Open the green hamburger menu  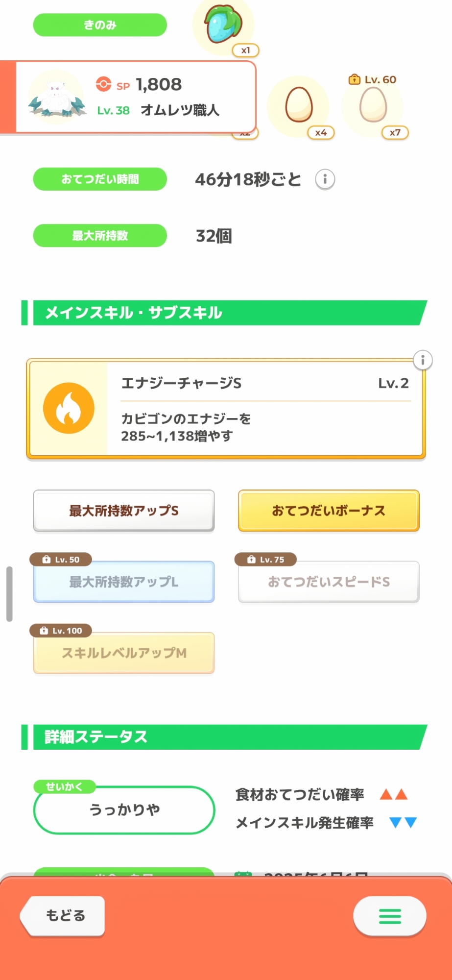[390, 916]
